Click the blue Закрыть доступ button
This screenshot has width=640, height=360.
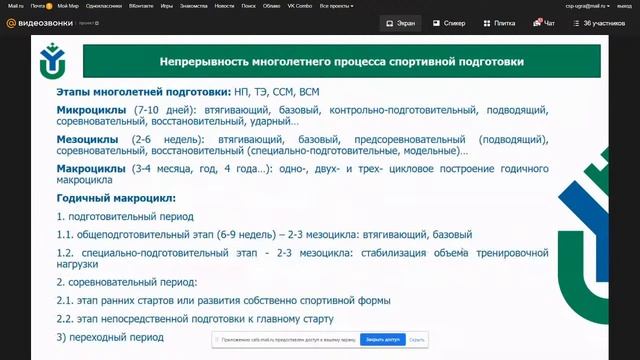[382, 340]
